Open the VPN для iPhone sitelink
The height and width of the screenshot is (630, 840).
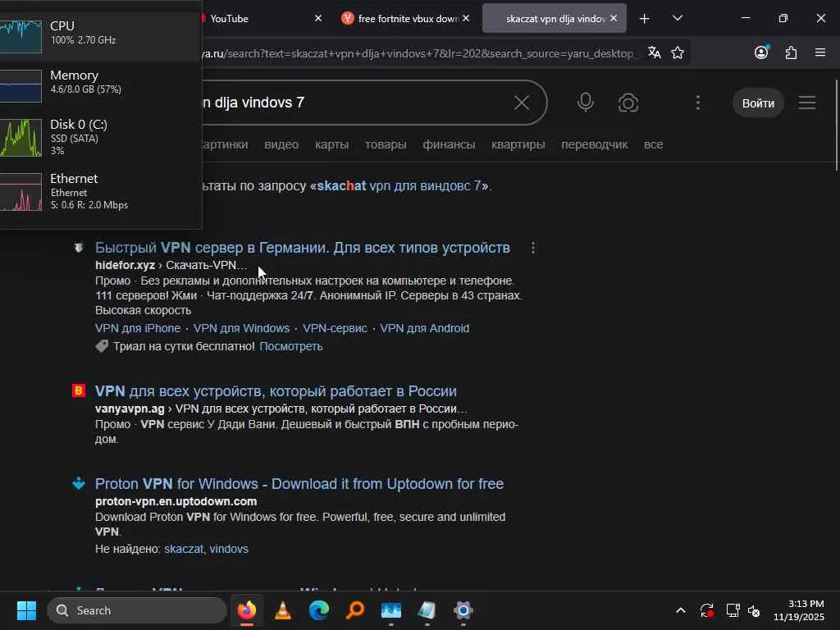click(138, 328)
